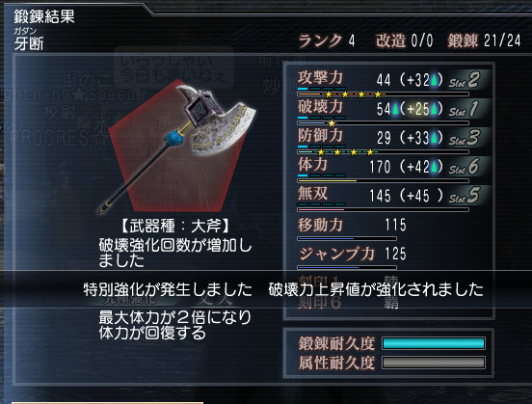Click the green arrow in 攻撃力 +32 bonus
The height and width of the screenshot is (404, 532).
435,80
